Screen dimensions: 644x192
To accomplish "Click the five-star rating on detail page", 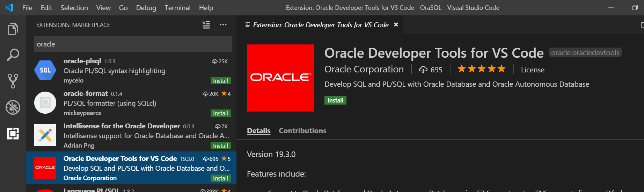I will [482, 69].
